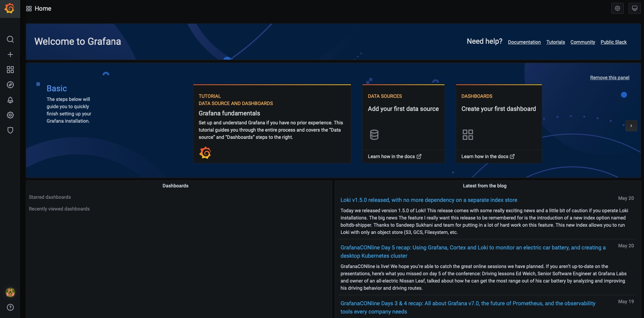This screenshot has width=644, height=318.
Task: Click the Need help? text
Action: [x=484, y=41]
